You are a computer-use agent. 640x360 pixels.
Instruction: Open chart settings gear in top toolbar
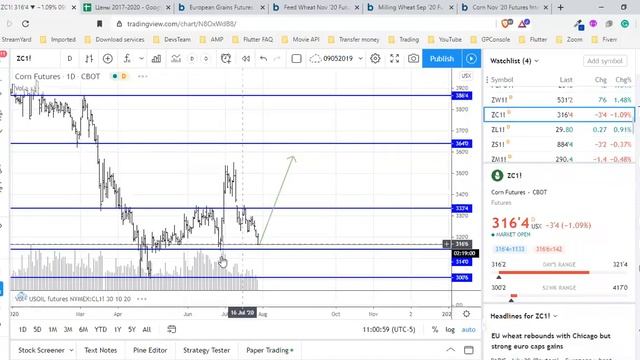[x=375, y=59]
